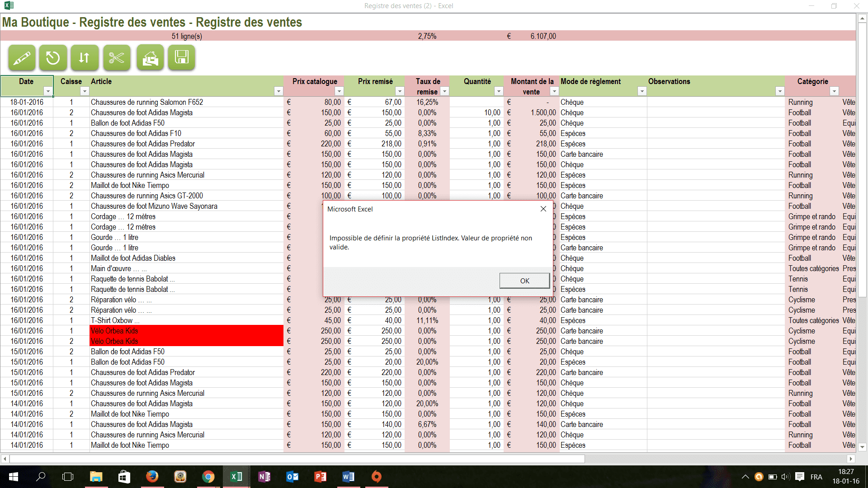Select the red Vélo Orbea Kids cell
The image size is (868, 488).
click(186, 331)
